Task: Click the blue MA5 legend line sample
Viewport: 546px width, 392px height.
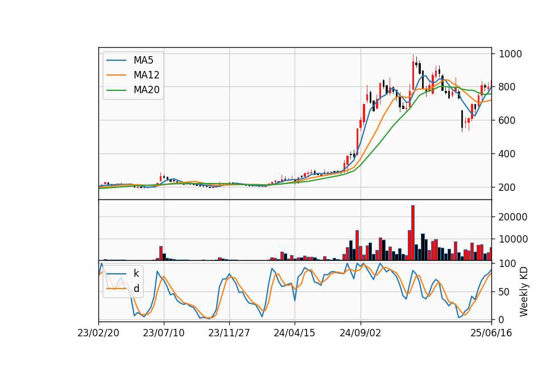Action: [x=116, y=60]
